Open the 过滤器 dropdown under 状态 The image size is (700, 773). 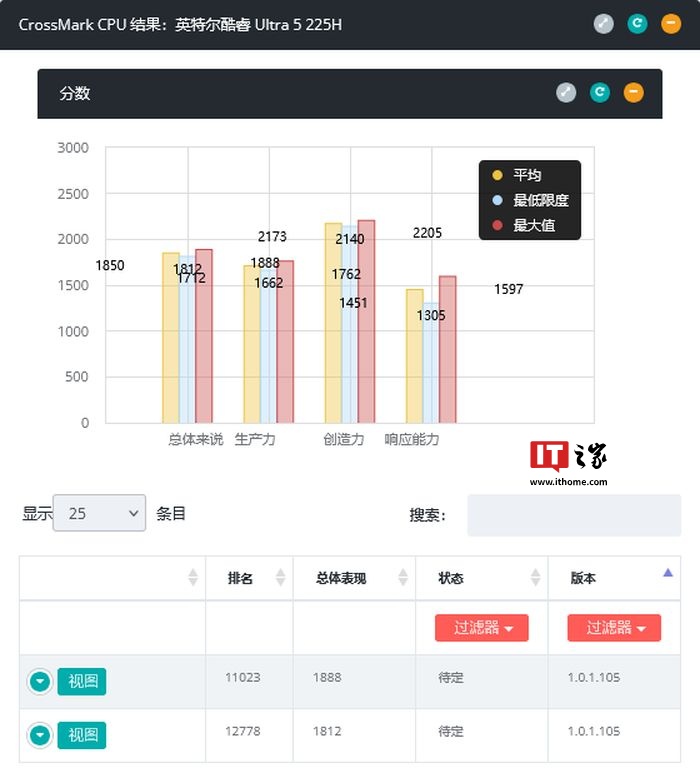482,628
